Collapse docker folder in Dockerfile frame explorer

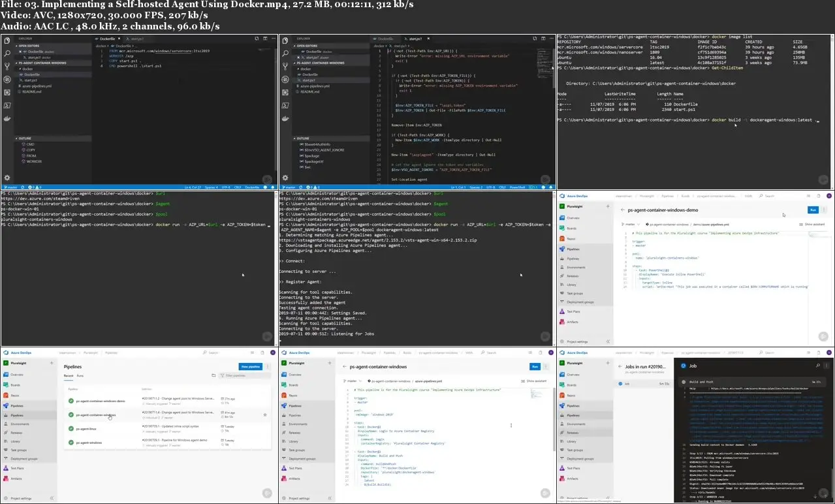pyautogui.click(x=26, y=69)
